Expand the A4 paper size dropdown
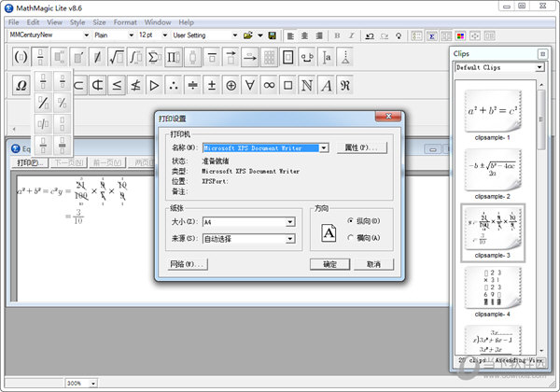Viewport: 560px width, 392px height. click(x=290, y=222)
